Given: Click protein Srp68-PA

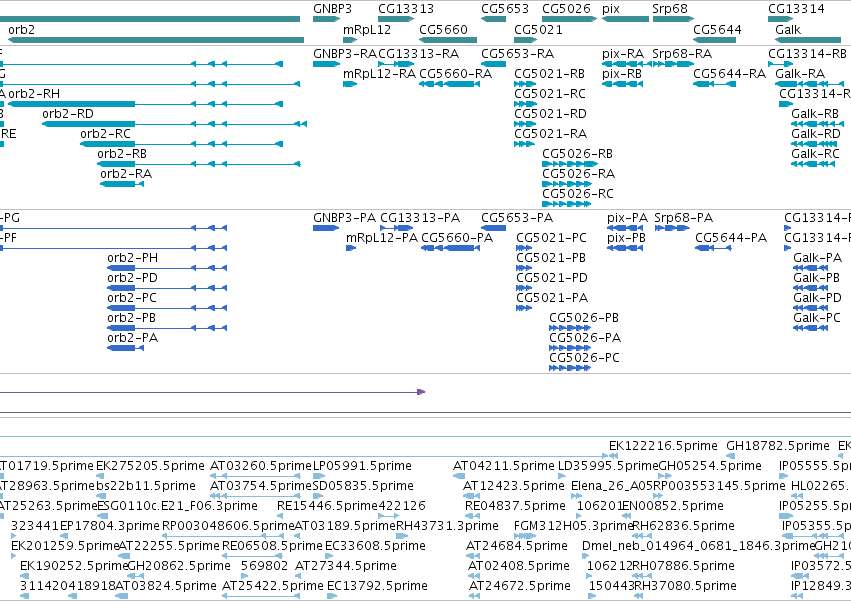Looking at the screenshot, I should pos(683,218).
